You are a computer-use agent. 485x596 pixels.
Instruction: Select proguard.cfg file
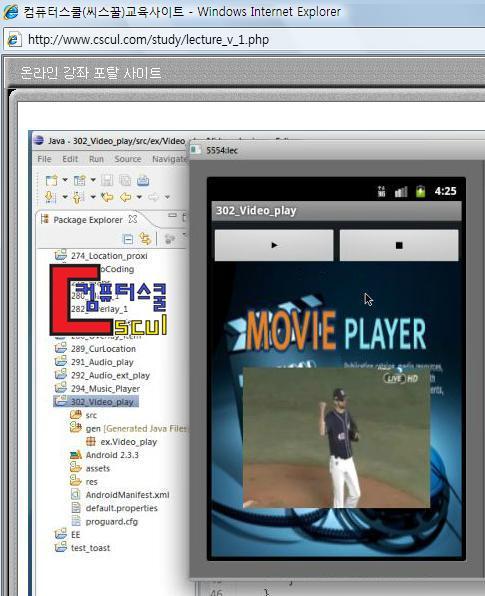coord(112,522)
